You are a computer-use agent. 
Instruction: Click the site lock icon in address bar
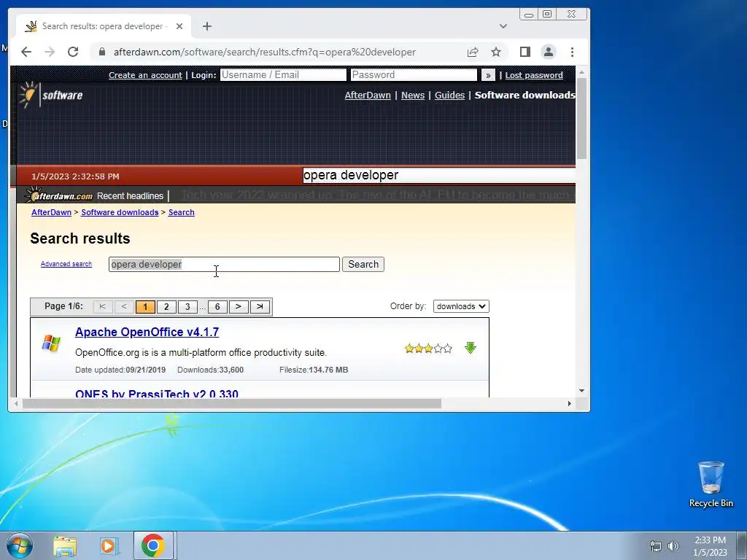(x=102, y=52)
